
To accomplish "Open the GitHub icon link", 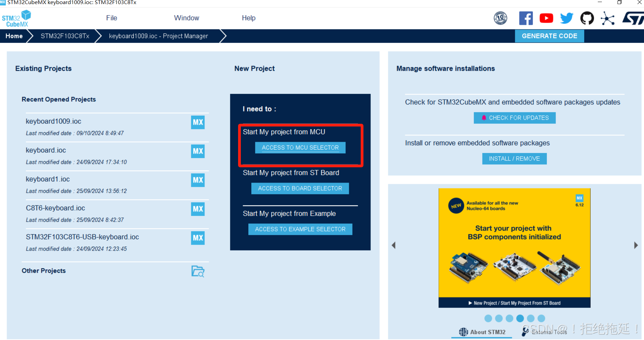I will pyautogui.click(x=587, y=18).
